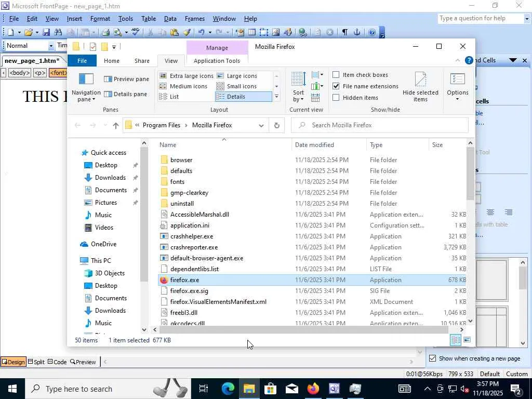Viewport: 532px width, 399px height.
Task: Click Explorer Navigation pane icon
Action: pos(86,87)
